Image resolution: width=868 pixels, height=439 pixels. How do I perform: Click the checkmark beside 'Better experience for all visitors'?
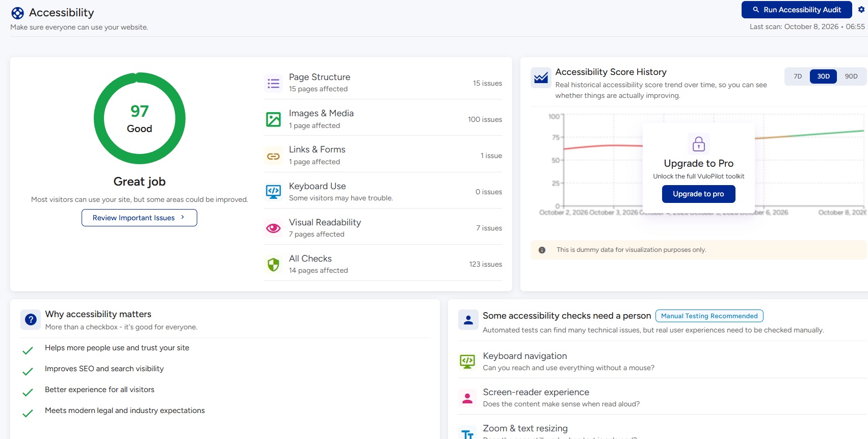tap(28, 393)
